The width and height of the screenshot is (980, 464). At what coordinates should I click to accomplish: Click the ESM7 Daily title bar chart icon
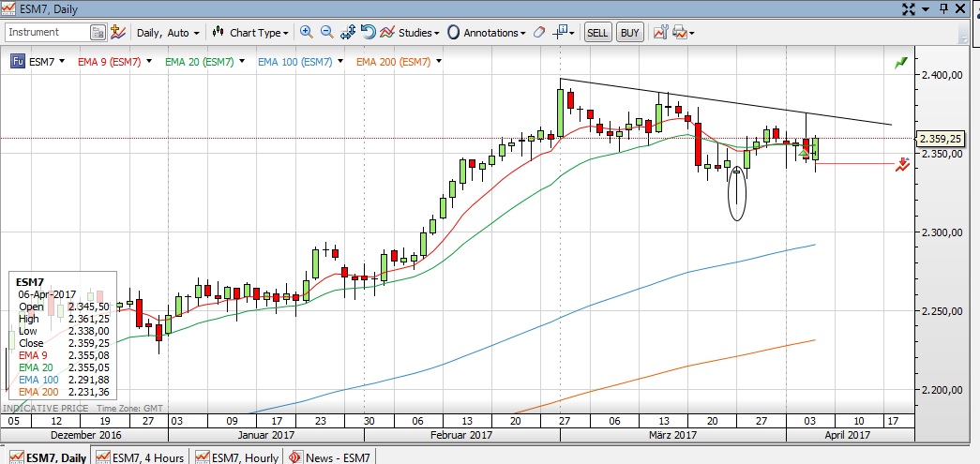8,8
